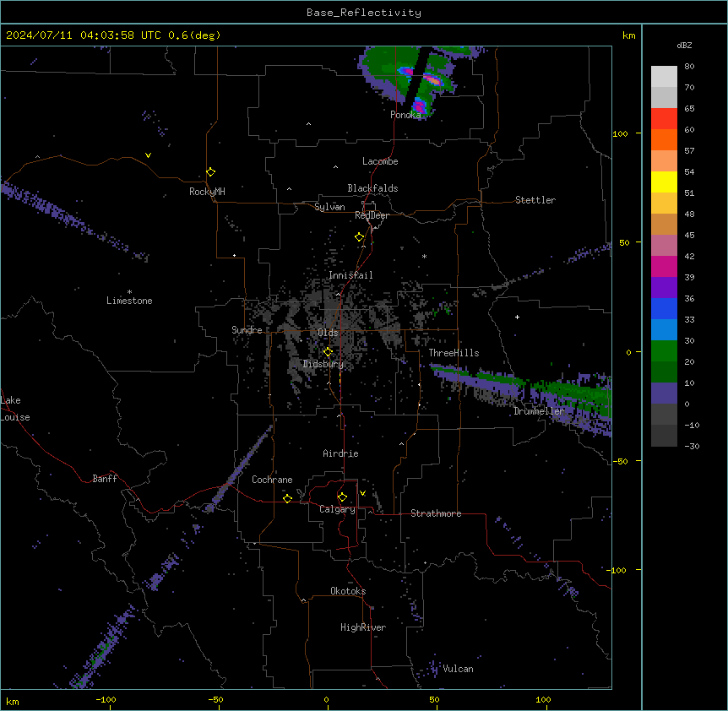Click the yellow v marker east of Calgary
This screenshot has height=711, width=728.
(362, 493)
